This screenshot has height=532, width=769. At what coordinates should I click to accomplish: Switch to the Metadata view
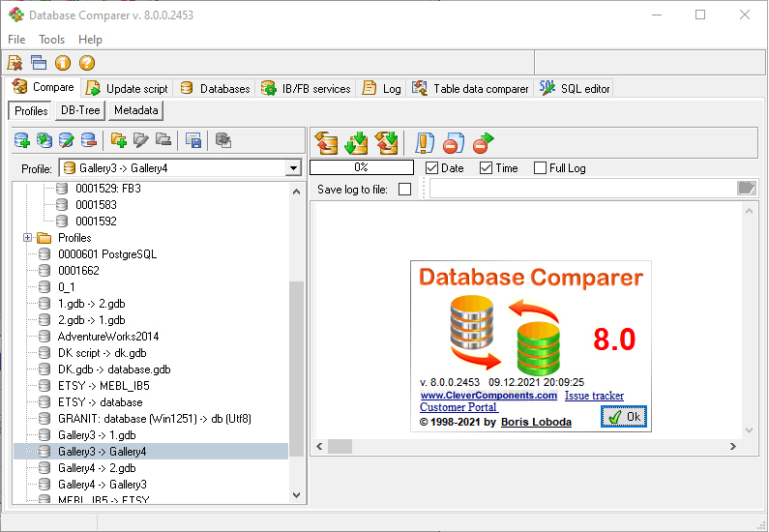coord(135,111)
